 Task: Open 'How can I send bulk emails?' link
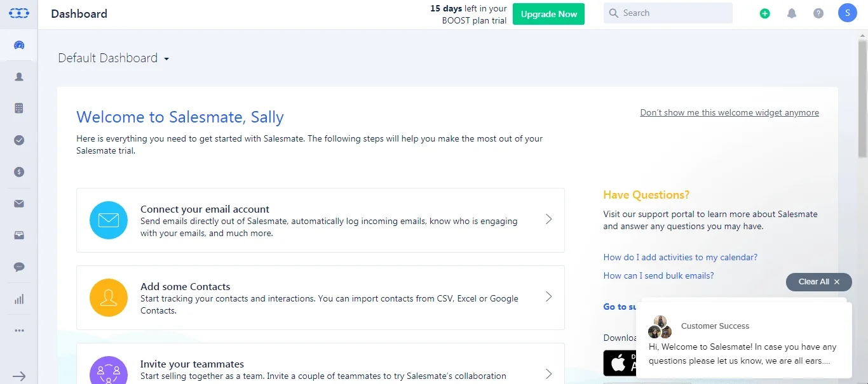pos(658,275)
